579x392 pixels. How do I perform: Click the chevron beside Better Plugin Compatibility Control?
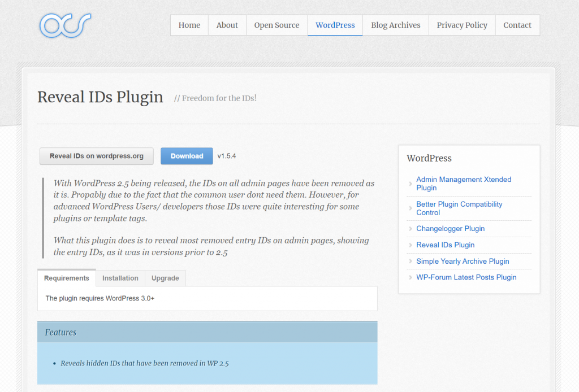(x=410, y=208)
